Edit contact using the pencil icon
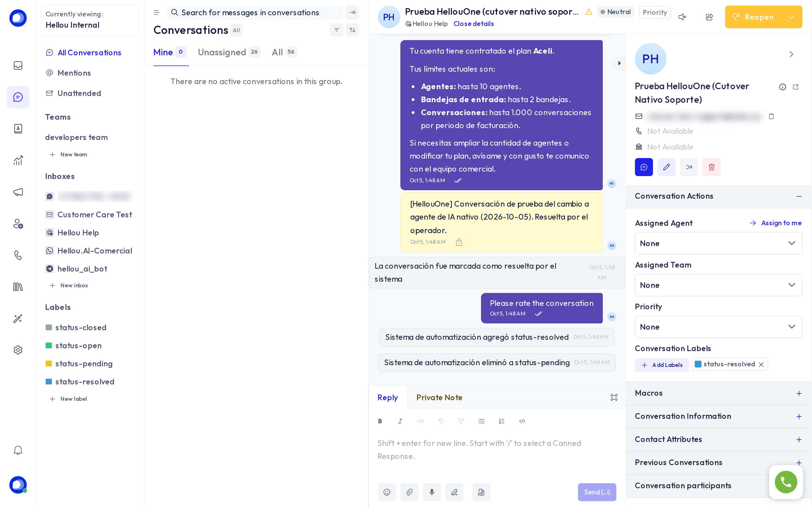812x508 pixels. [x=667, y=167]
